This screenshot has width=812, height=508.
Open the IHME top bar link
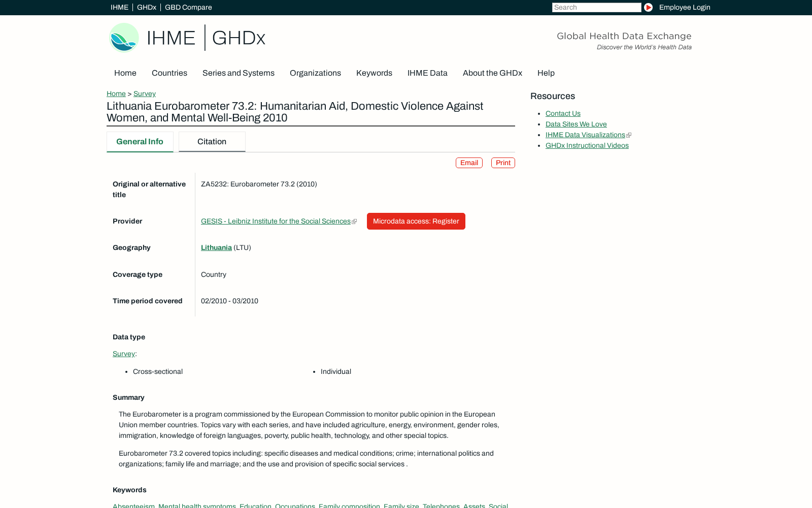click(119, 7)
